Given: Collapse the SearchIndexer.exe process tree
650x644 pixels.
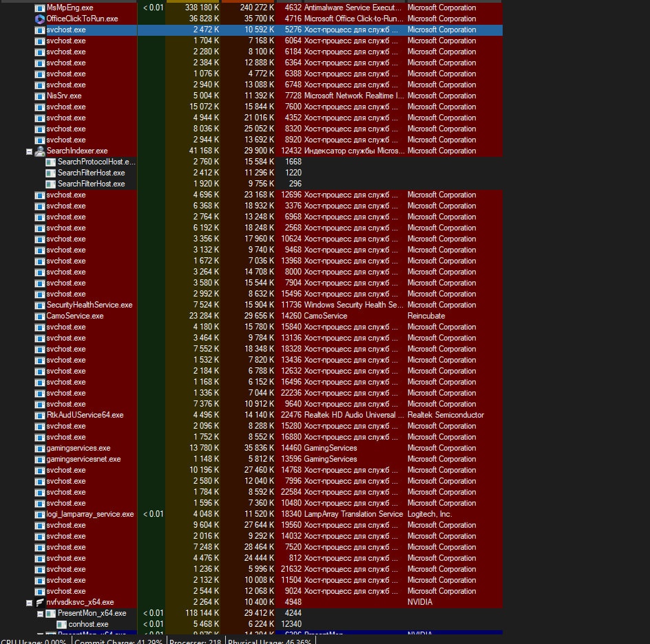Looking at the screenshot, I should 29,151.
